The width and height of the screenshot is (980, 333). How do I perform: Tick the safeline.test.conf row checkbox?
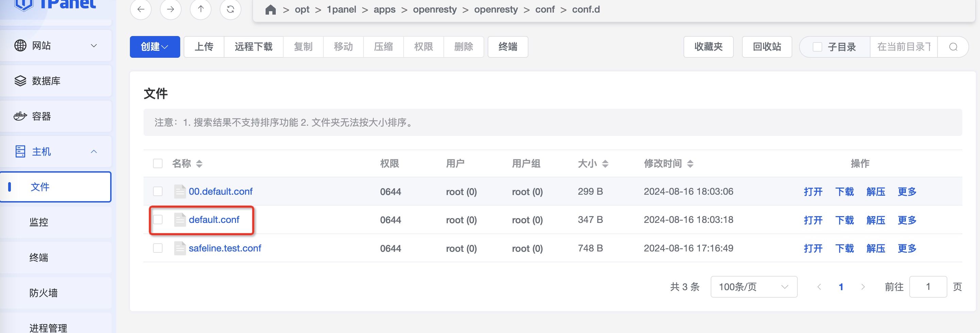coord(157,248)
